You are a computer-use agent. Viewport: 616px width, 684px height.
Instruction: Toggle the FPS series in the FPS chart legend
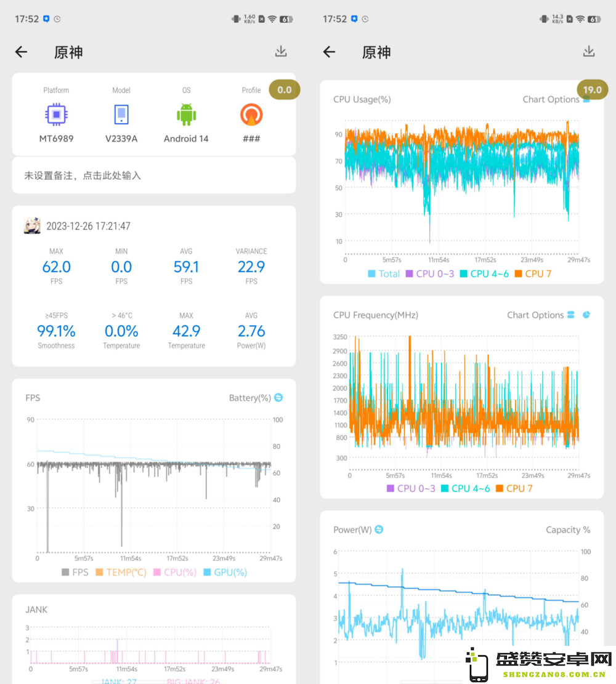(x=75, y=573)
